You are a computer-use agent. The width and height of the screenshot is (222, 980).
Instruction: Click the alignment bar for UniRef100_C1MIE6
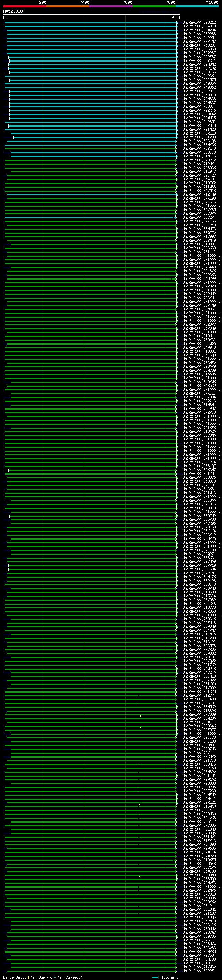[x=94, y=156]
